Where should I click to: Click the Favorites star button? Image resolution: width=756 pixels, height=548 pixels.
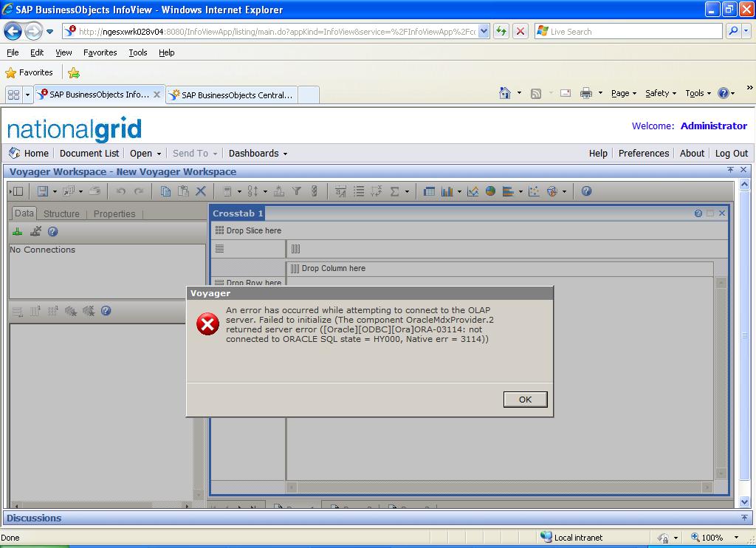[29, 73]
